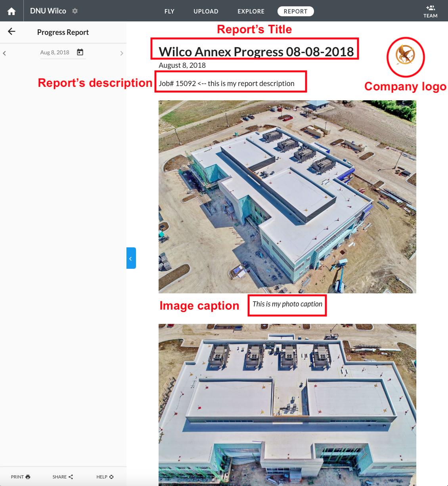
Task: Edit the Job# 15092 report description
Action: coord(226,84)
